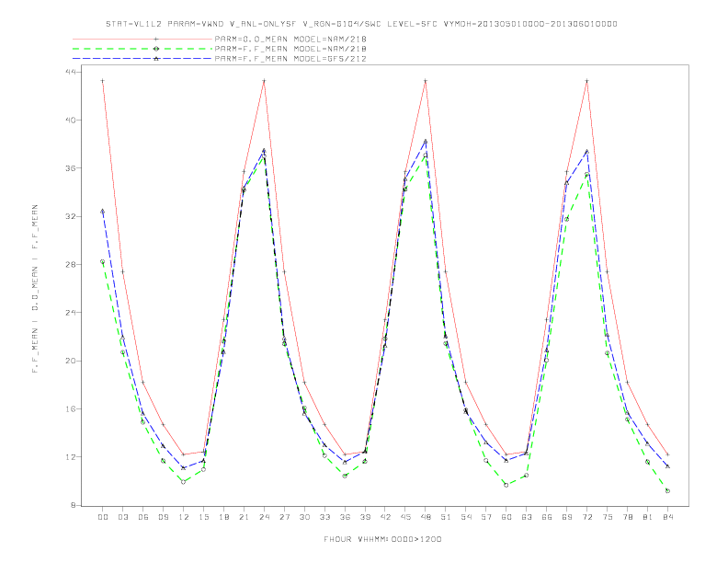Click the x-axis tick label 72
This screenshot has height=563, width=728.
pos(586,517)
